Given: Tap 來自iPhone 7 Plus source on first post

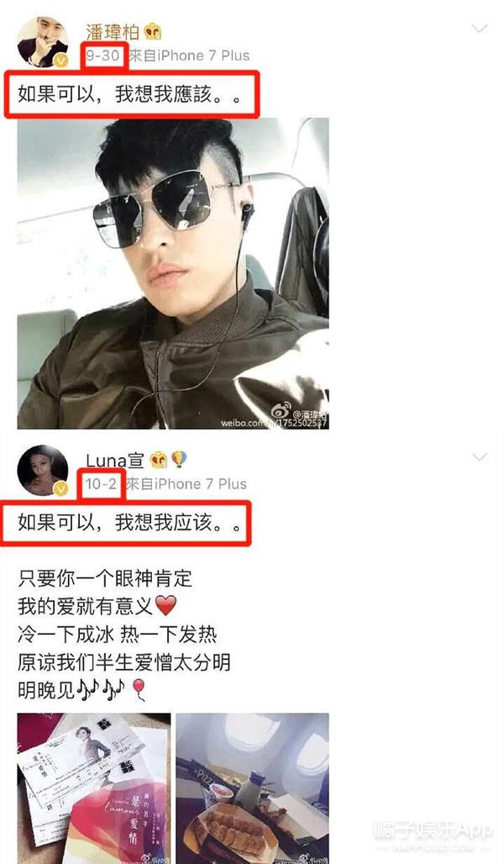Looking at the screenshot, I should (x=191, y=55).
